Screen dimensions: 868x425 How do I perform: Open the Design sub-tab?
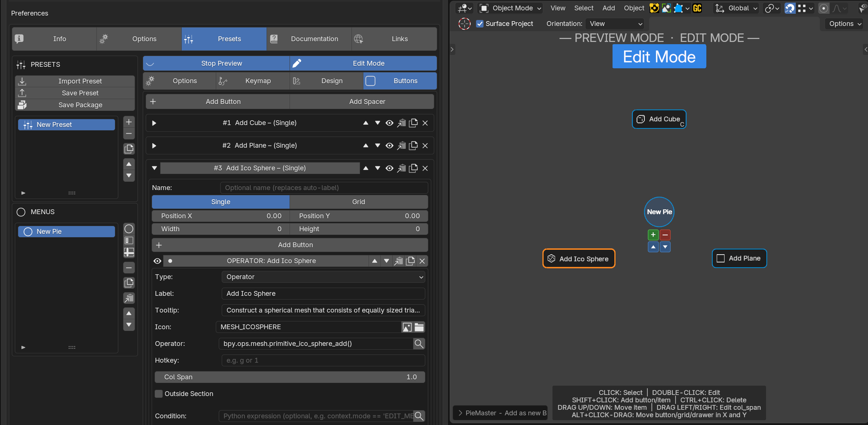point(326,81)
